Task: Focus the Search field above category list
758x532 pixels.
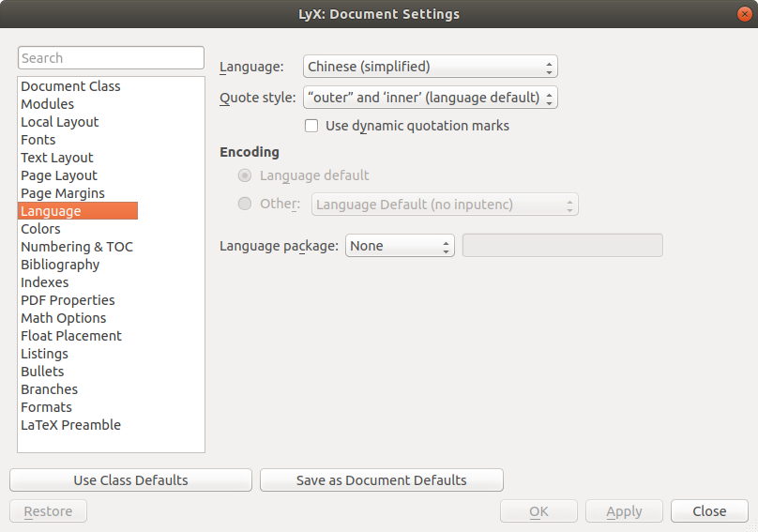Action: pyautogui.click(x=111, y=58)
